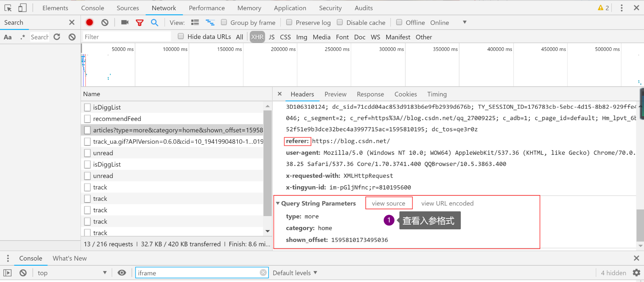Clear the network log with the block icon

pos(105,22)
